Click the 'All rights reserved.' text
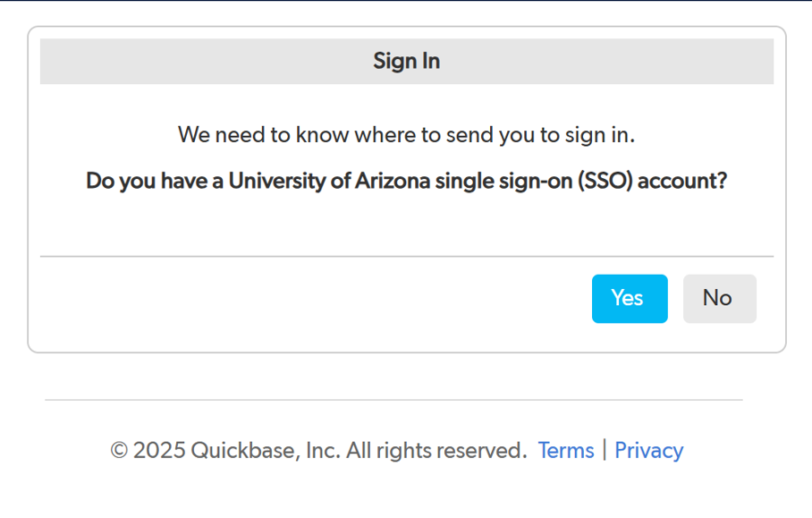Viewport: 812px width, 518px height. pyautogui.click(x=436, y=451)
